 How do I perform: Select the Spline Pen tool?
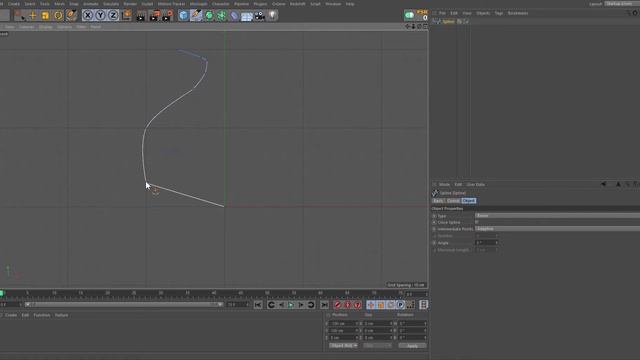click(x=196, y=16)
